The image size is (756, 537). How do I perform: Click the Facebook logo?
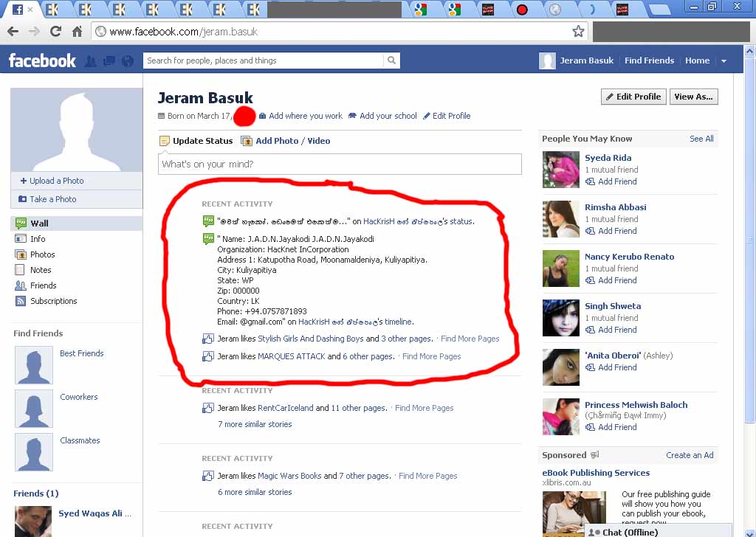(x=42, y=60)
